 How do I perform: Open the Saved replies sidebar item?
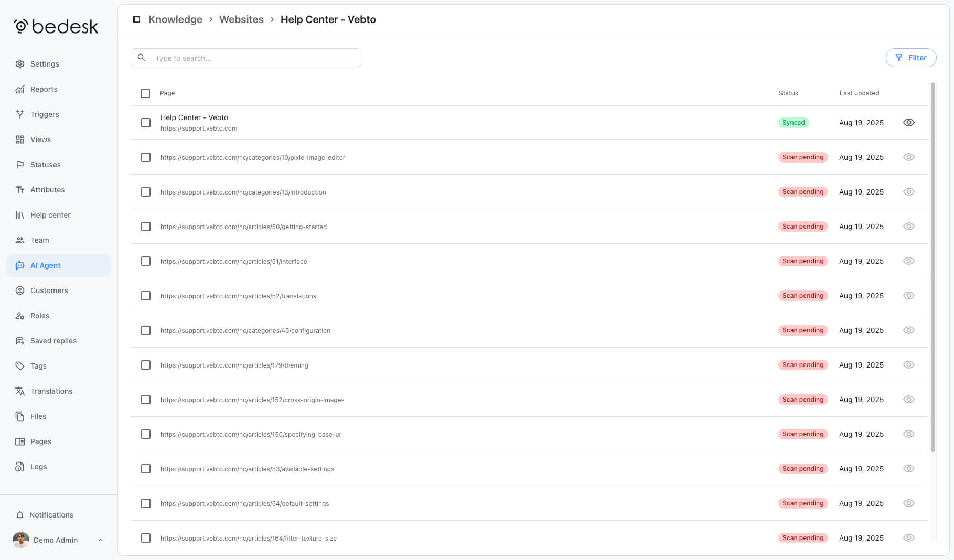59,341
